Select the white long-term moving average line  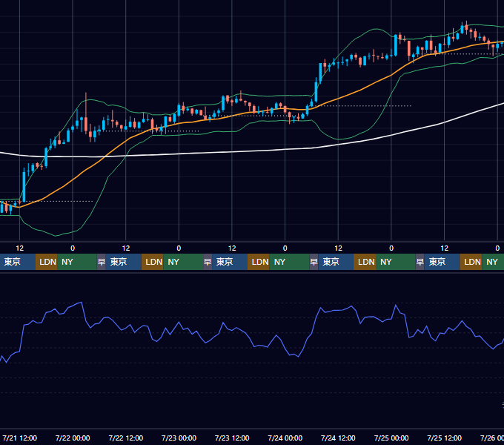pos(231,152)
